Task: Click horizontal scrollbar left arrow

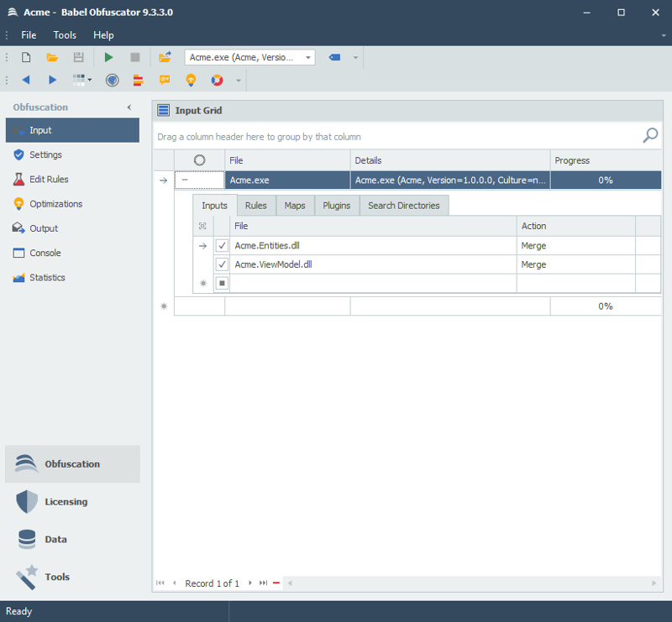Action: [x=290, y=583]
